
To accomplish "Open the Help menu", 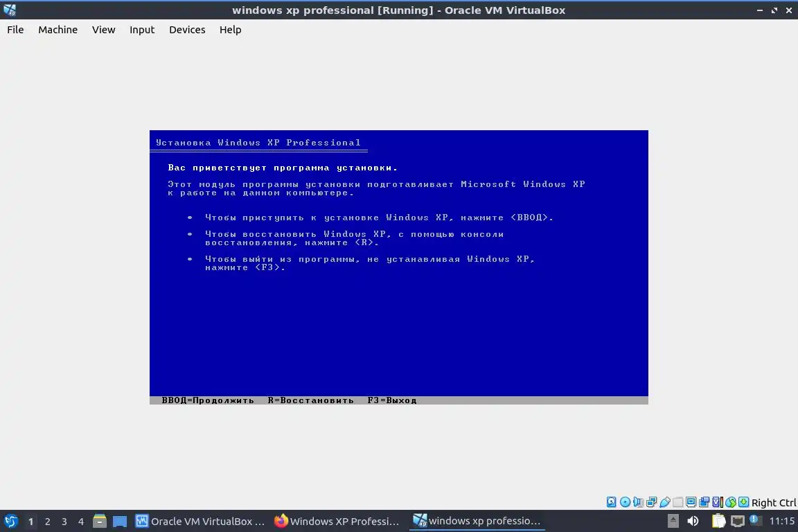I will click(x=231, y=30).
